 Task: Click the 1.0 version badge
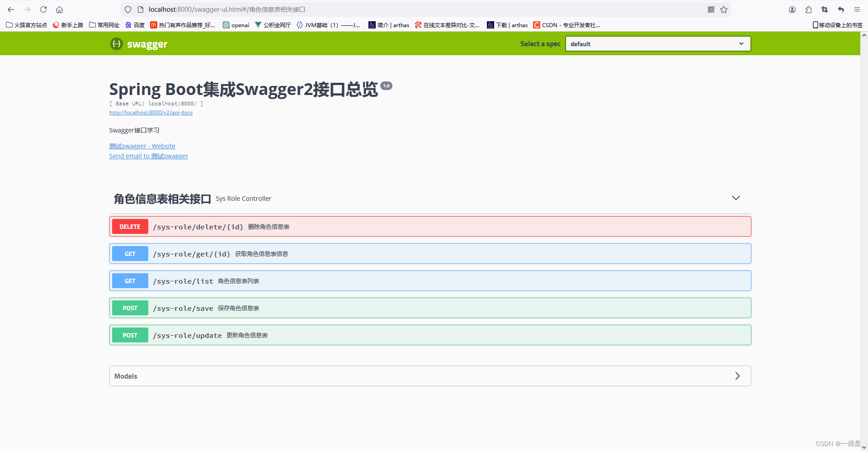click(386, 86)
